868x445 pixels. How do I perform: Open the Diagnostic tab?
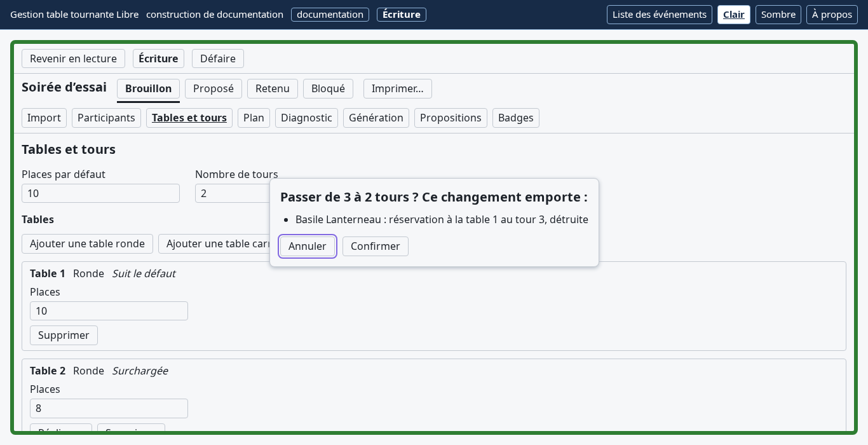(x=306, y=118)
